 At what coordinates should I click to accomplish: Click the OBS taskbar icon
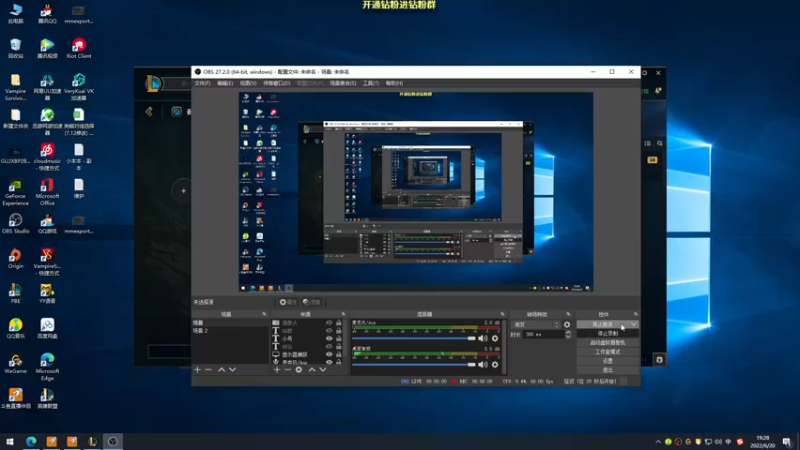tap(113, 441)
